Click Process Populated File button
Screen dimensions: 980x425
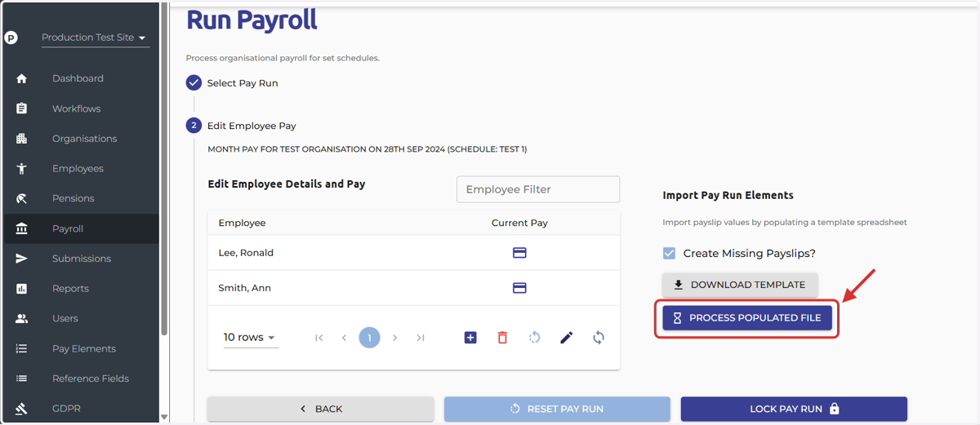747,318
